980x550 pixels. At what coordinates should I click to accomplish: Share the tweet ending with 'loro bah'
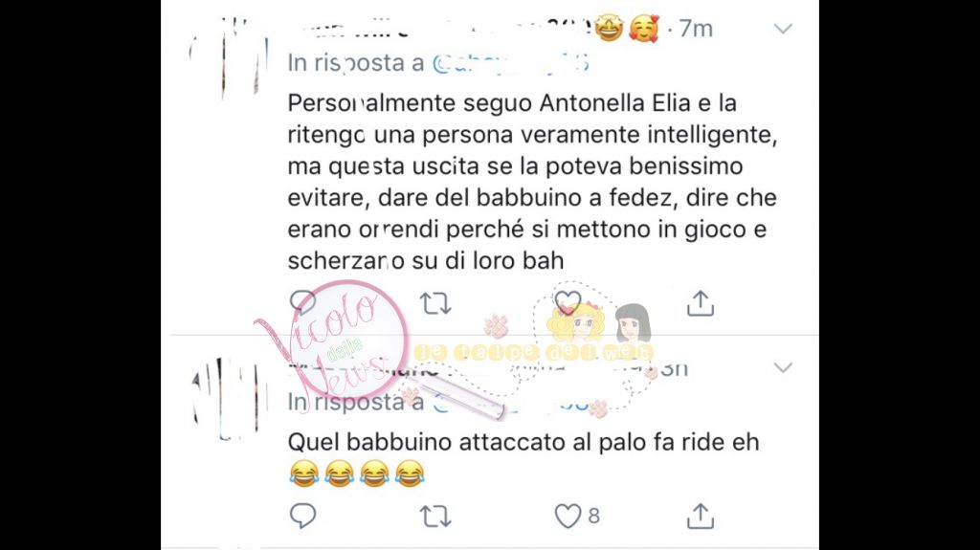pyautogui.click(x=700, y=303)
